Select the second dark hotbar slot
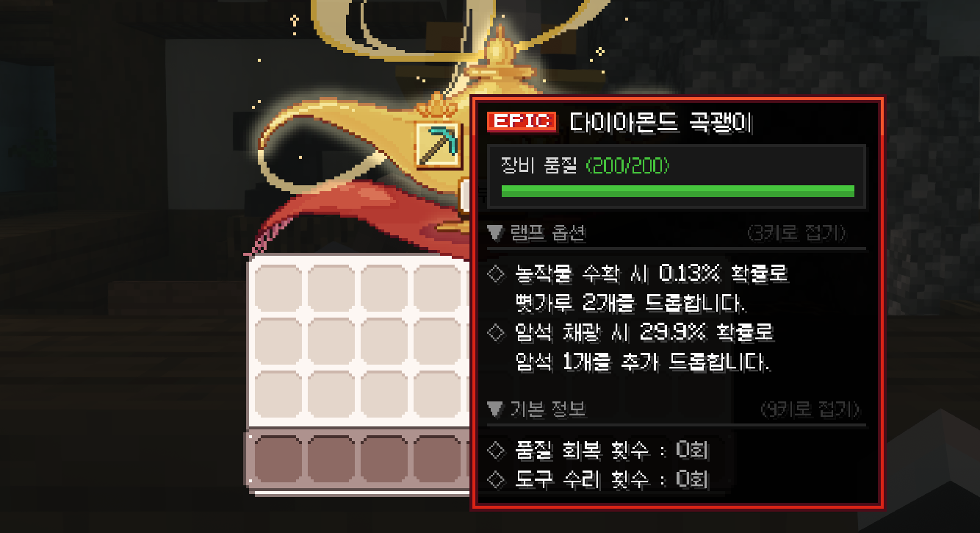The height and width of the screenshot is (533, 980). pos(331,459)
